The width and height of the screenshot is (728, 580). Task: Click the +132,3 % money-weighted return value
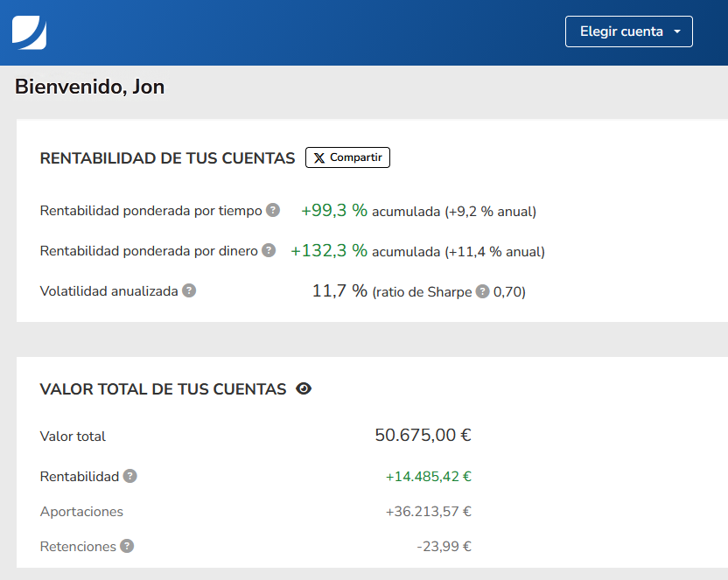point(329,251)
